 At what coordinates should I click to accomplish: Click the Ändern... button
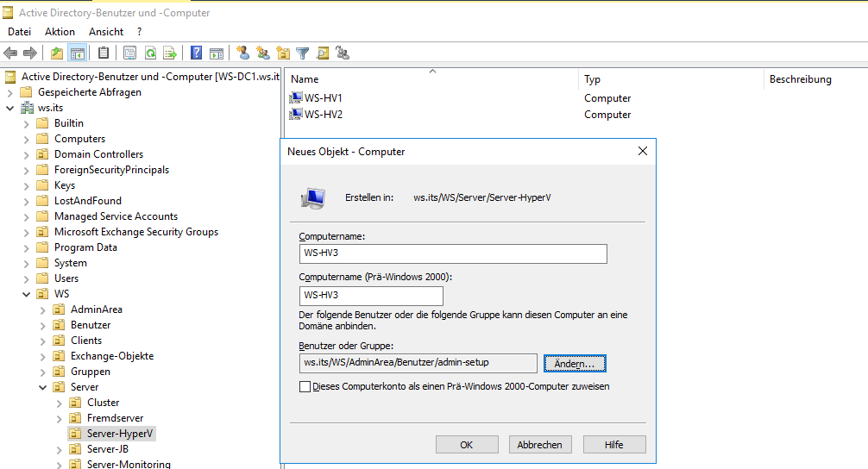(x=575, y=363)
